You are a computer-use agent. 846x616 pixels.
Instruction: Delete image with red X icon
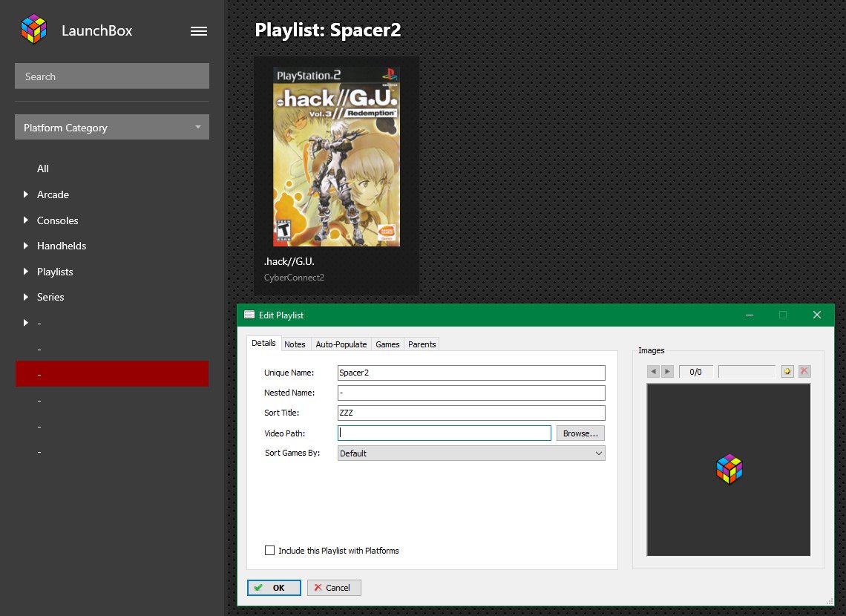(x=804, y=372)
